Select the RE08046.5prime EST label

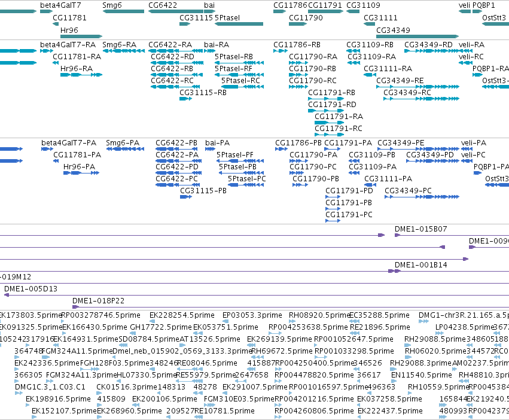208,363
